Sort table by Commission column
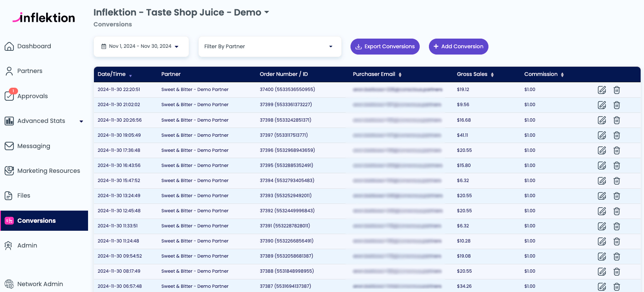This screenshot has height=292, width=644. coord(544,74)
